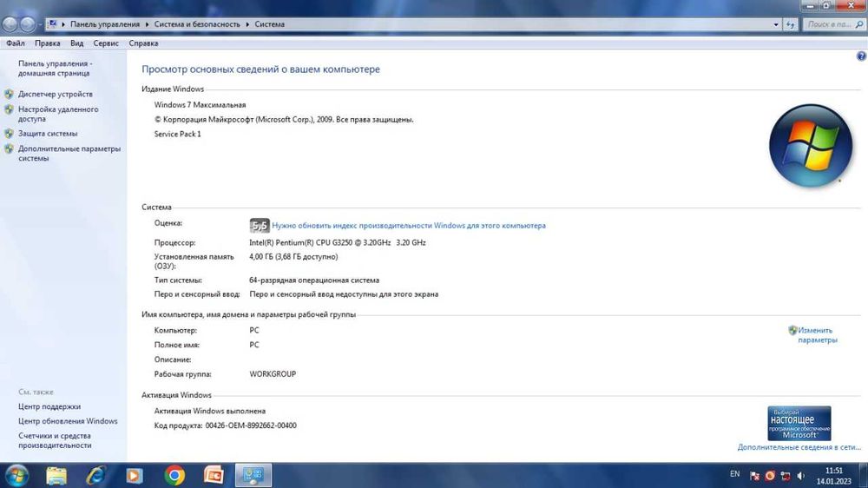Click the red circular tray icon
868x488 pixels.
coord(770,476)
